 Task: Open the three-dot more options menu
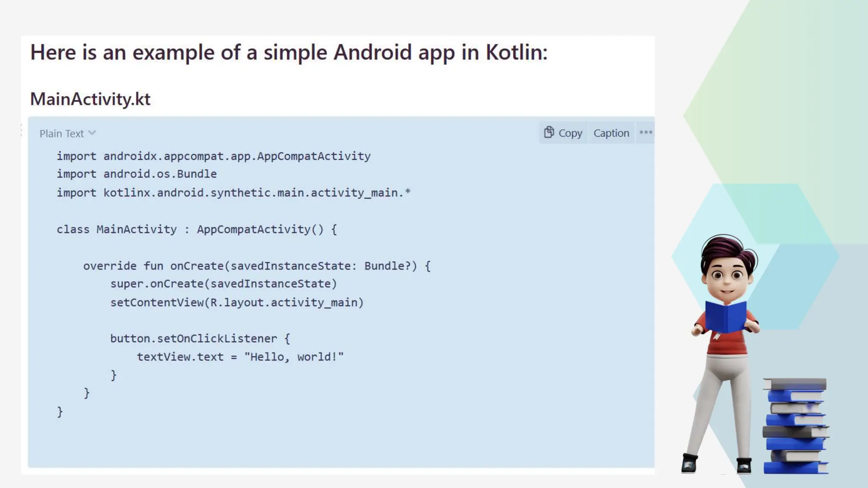[645, 133]
